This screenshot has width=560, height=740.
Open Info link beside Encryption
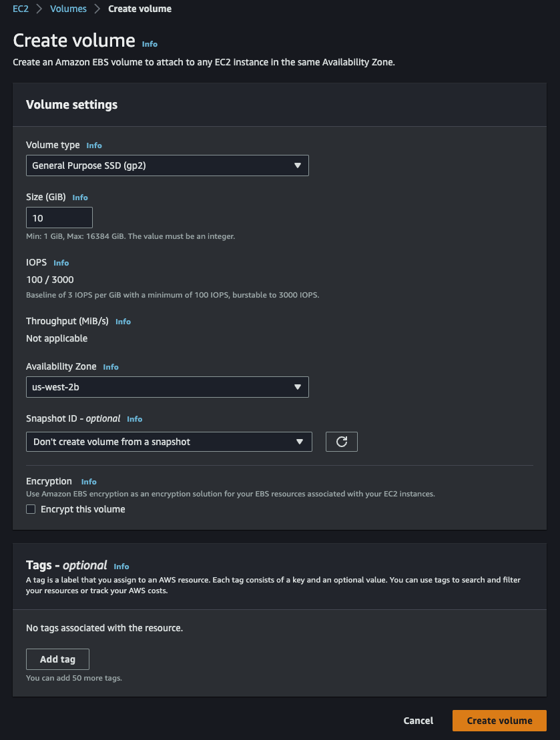coord(89,482)
